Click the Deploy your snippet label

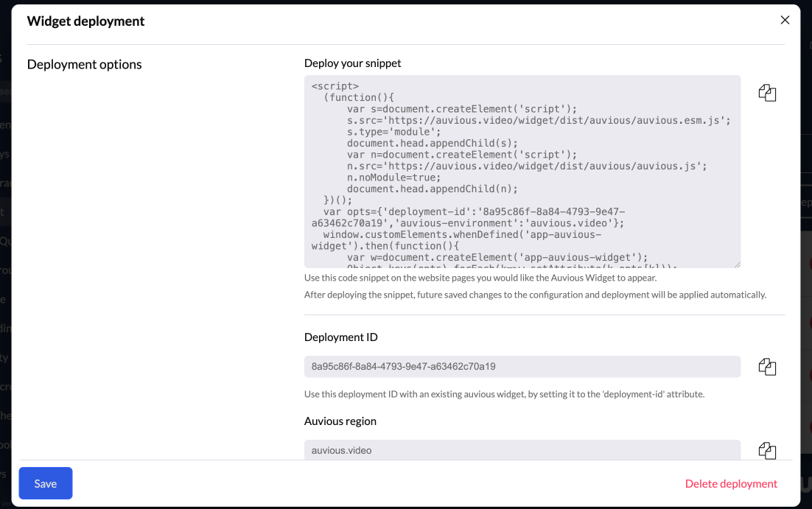click(x=352, y=63)
